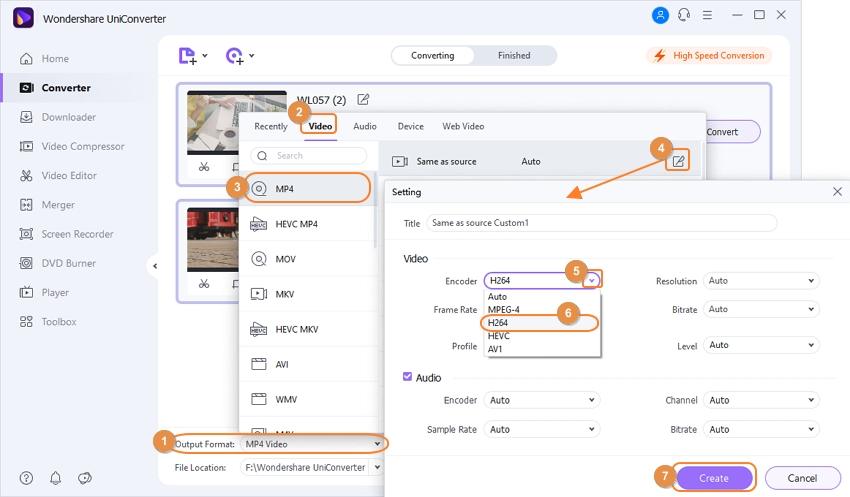Toggle the Audio checkbox in Setting

point(407,377)
